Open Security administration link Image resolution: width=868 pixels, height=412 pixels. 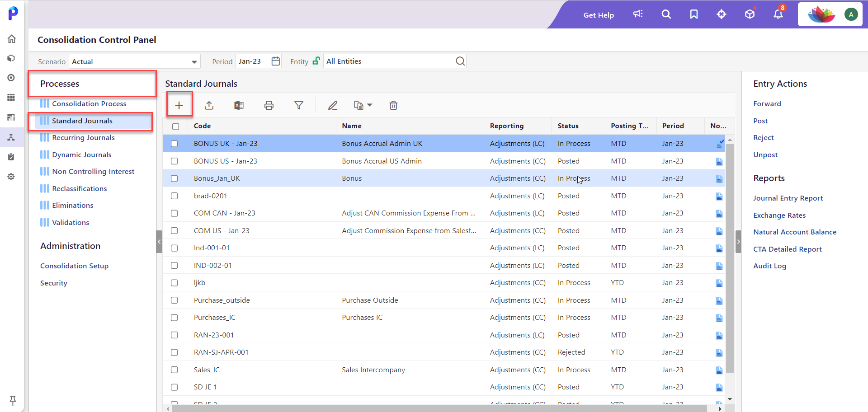(53, 283)
